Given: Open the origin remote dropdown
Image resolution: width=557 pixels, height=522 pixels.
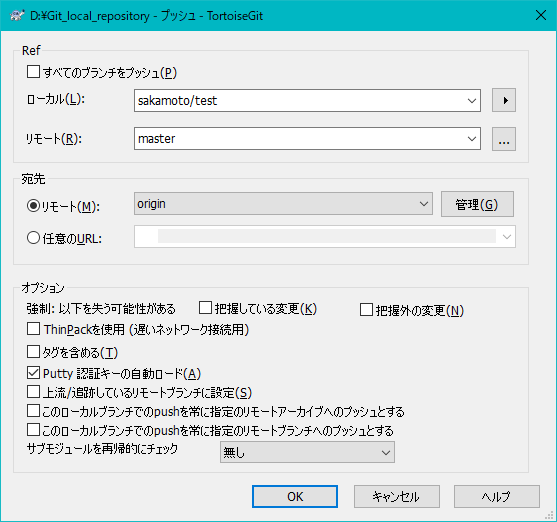Looking at the screenshot, I should (423, 204).
